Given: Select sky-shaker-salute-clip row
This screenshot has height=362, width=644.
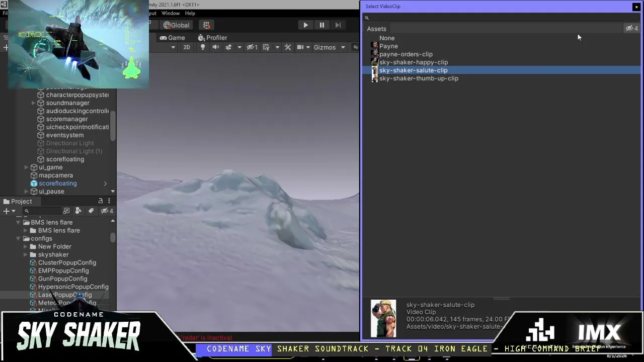Looking at the screenshot, I should tap(502, 70).
